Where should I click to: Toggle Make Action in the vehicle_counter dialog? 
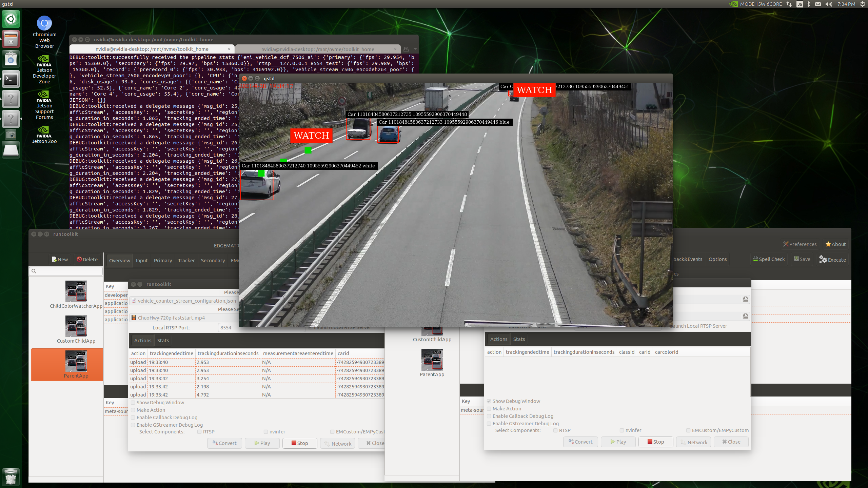tap(133, 410)
